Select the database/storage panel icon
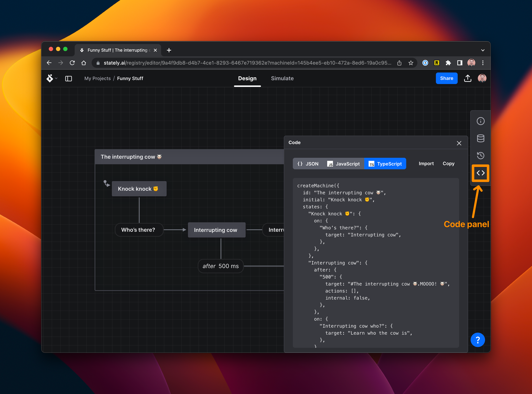 tap(480, 138)
